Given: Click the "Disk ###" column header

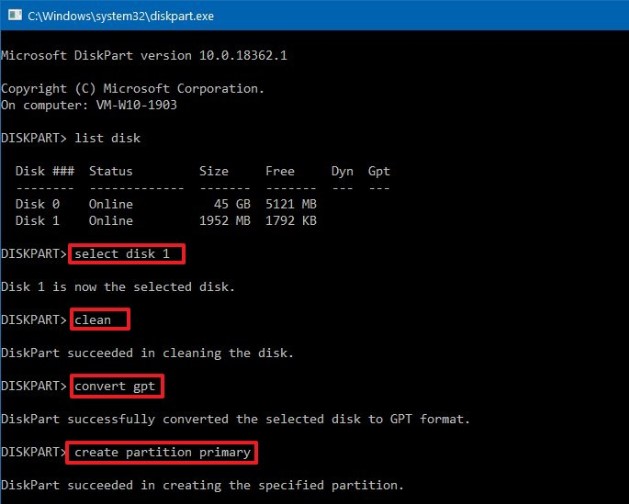Looking at the screenshot, I should pos(44,171).
